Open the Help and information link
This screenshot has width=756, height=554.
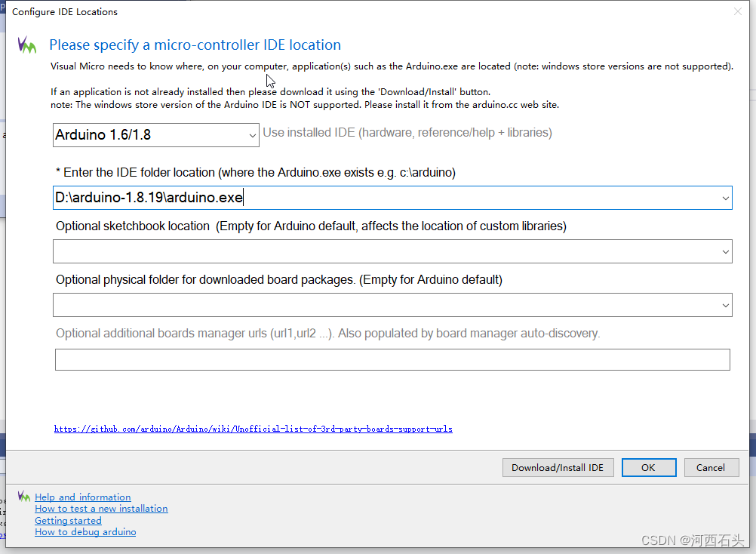pyautogui.click(x=82, y=497)
